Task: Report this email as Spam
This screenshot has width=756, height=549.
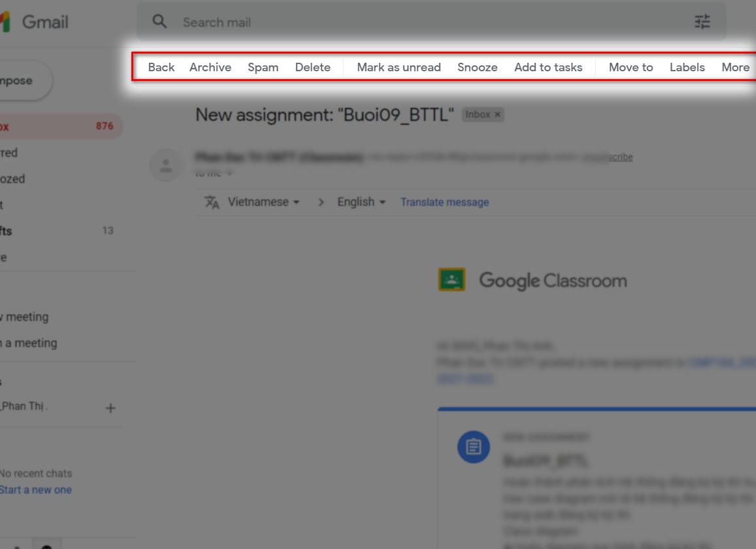Action: [263, 67]
